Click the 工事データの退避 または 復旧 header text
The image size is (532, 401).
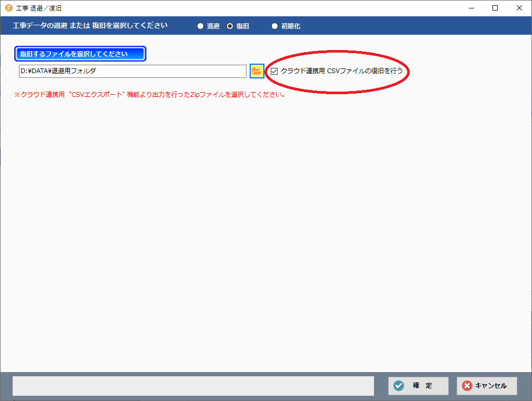pos(90,25)
